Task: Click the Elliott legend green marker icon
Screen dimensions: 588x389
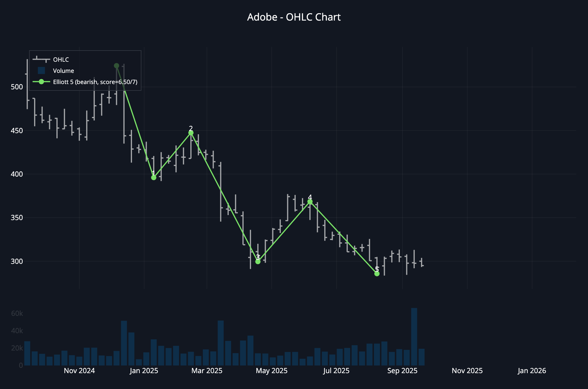Action: pyautogui.click(x=41, y=82)
